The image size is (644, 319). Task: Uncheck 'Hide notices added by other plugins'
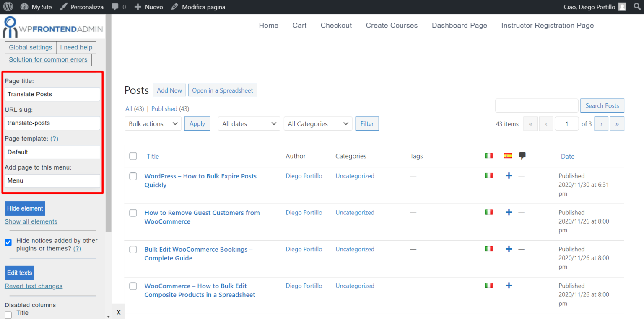point(8,242)
